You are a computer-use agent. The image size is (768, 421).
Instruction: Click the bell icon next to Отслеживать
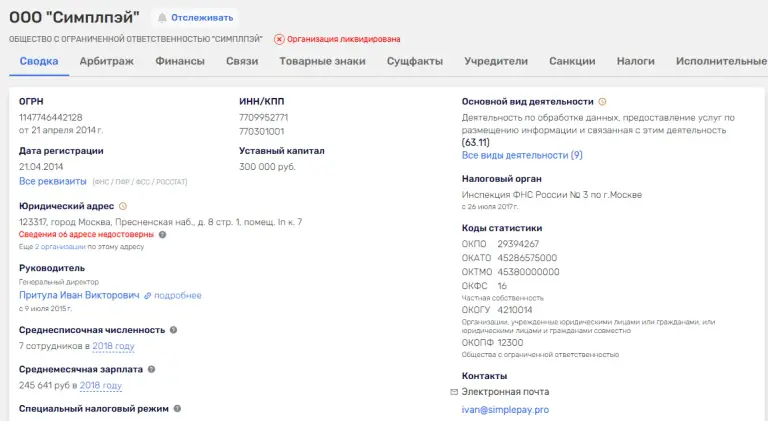click(x=162, y=18)
